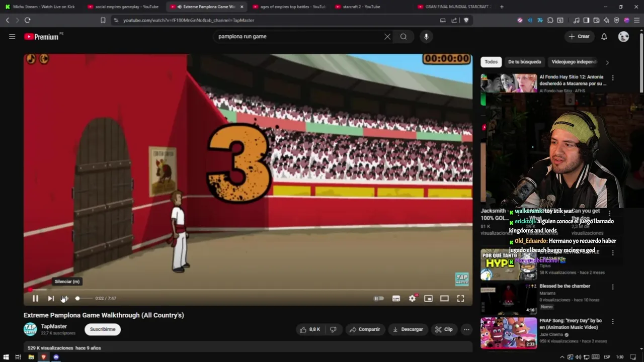644x362 pixels.
Task: Switch to the 'Michu Stream' Kick tab
Action: click(x=40, y=7)
